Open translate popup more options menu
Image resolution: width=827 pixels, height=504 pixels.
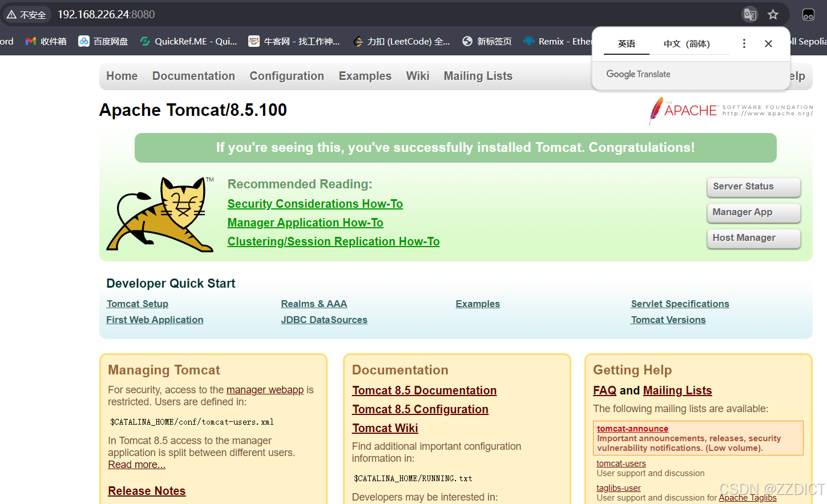coord(744,43)
